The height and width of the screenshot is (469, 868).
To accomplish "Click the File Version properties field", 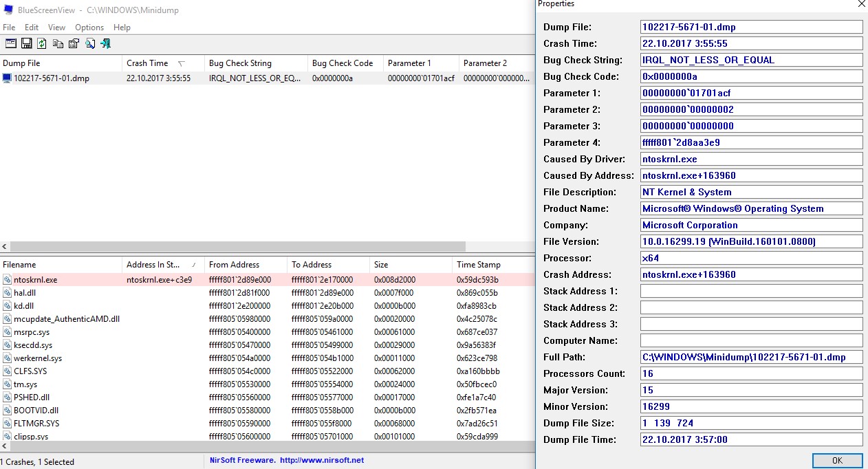I will 751,241.
